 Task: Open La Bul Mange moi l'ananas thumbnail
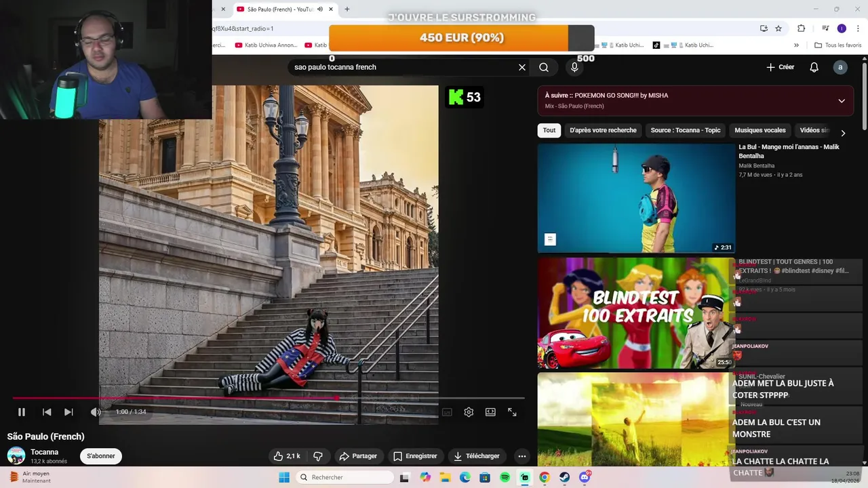pyautogui.click(x=636, y=198)
